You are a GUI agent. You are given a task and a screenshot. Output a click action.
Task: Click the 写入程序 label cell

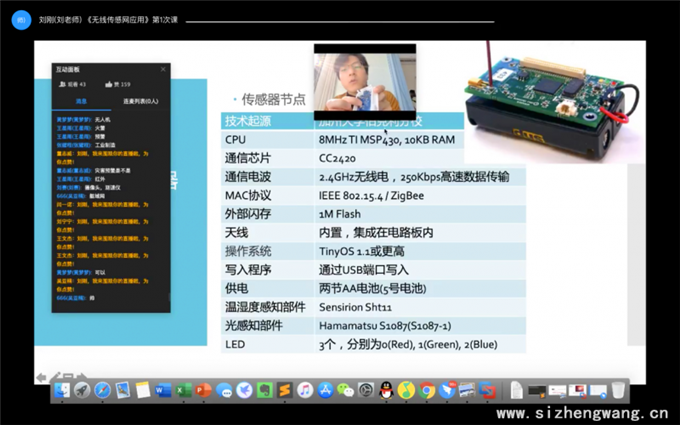(268, 270)
